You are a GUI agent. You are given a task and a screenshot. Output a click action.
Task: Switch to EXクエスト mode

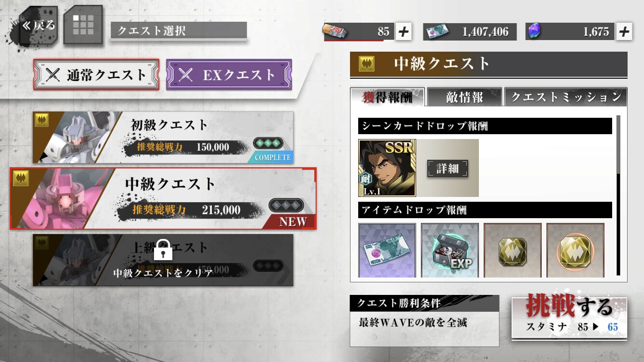[x=229, y=74]
